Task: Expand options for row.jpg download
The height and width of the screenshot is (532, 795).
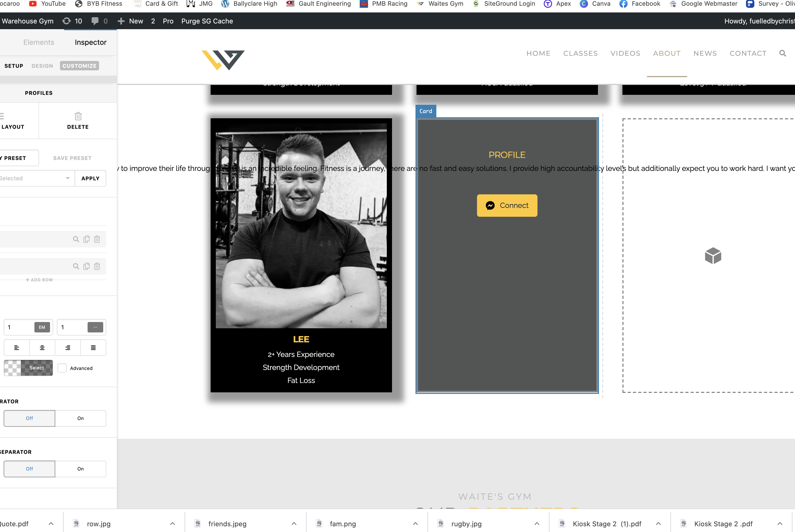Action: click(173, 523)
